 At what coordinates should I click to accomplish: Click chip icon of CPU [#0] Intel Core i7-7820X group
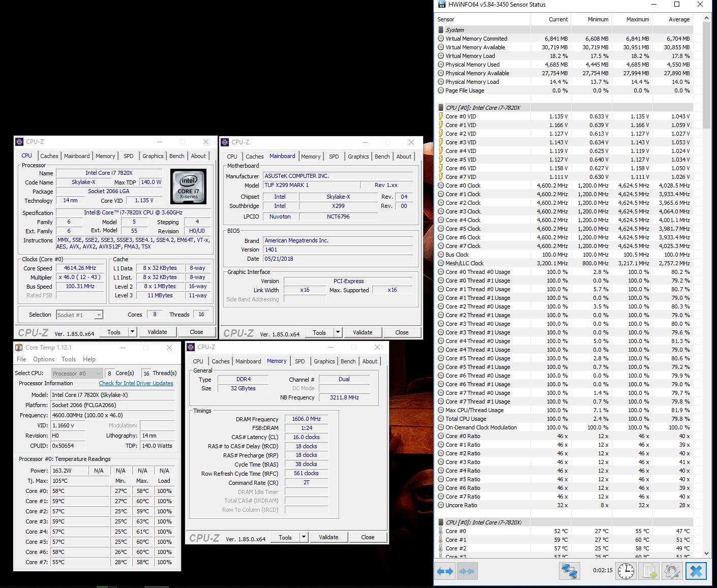[441, 108]
